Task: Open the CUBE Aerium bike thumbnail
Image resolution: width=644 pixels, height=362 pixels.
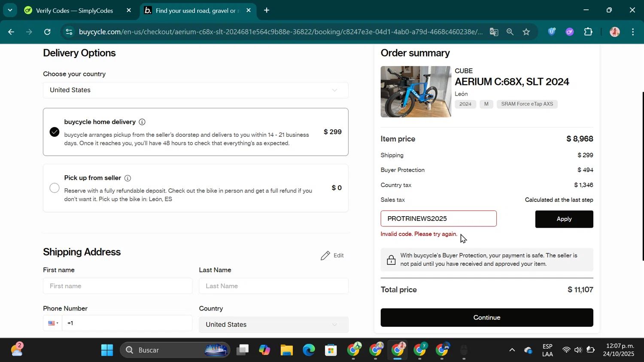Action: [416, 92]
